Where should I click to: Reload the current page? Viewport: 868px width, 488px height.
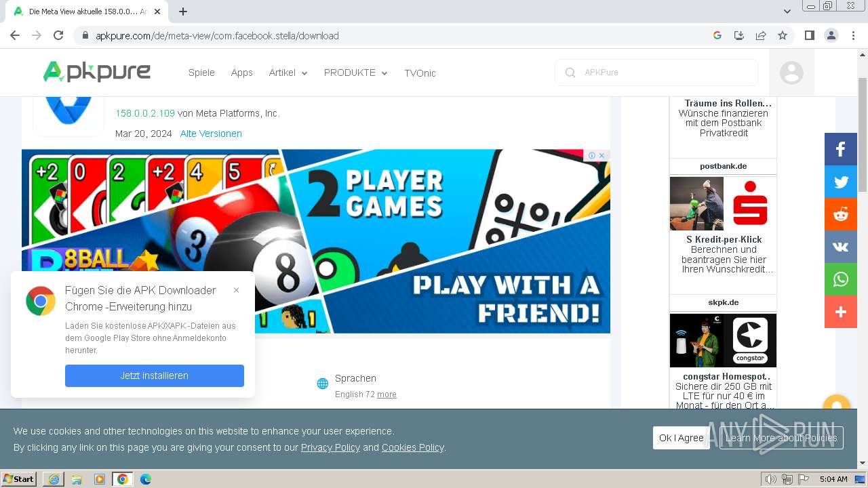click(58, 35)
